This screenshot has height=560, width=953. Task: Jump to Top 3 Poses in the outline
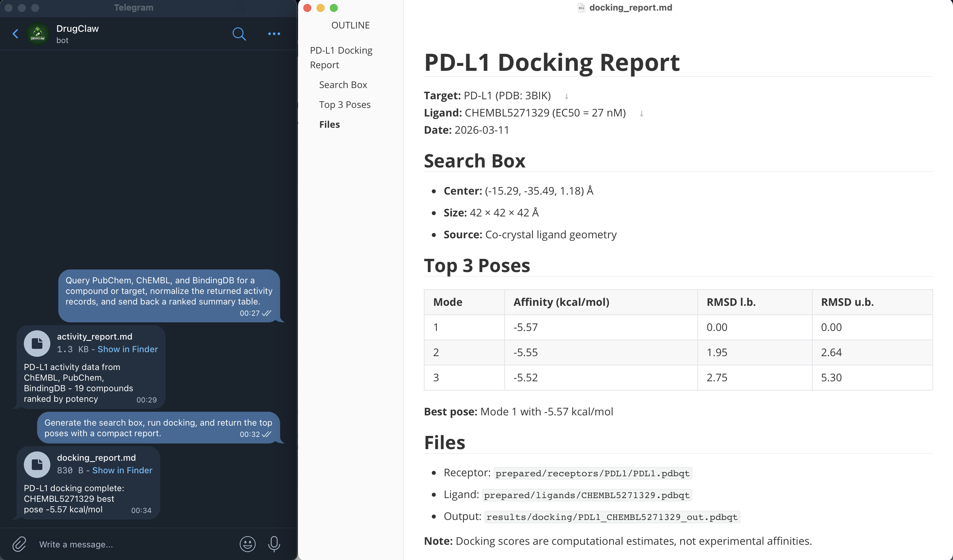click(x=344, y=105)
